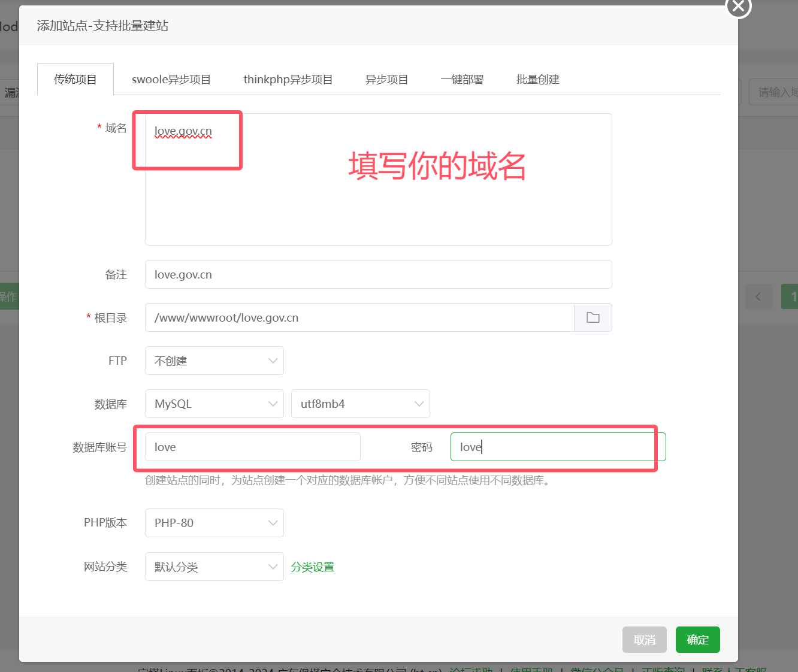Click the 密码 database password field
798x672 pixels.
(557, 447)
